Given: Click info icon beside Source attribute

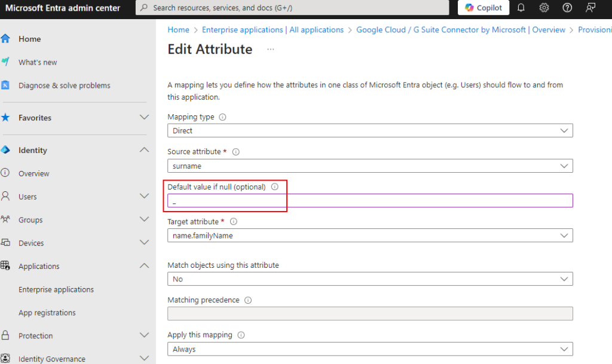Looking at the screenshot, I should pos(235,152).
